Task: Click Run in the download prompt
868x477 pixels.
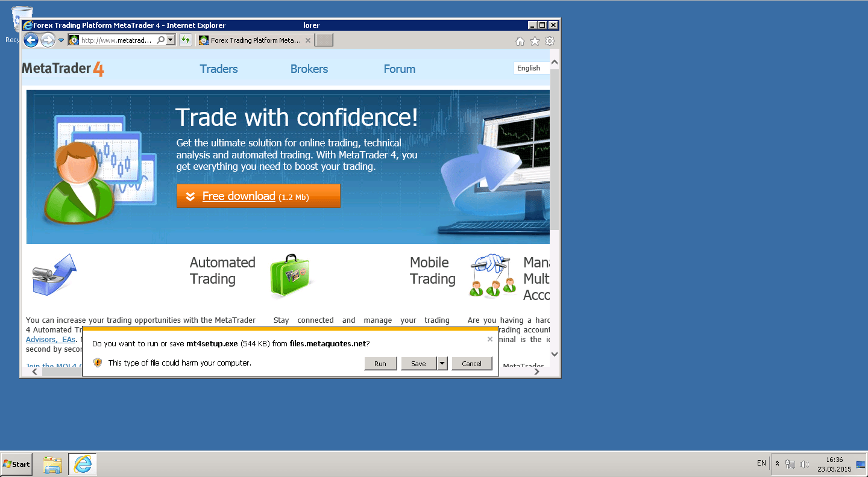Action: pyautogui.click(x=380, y=363)
